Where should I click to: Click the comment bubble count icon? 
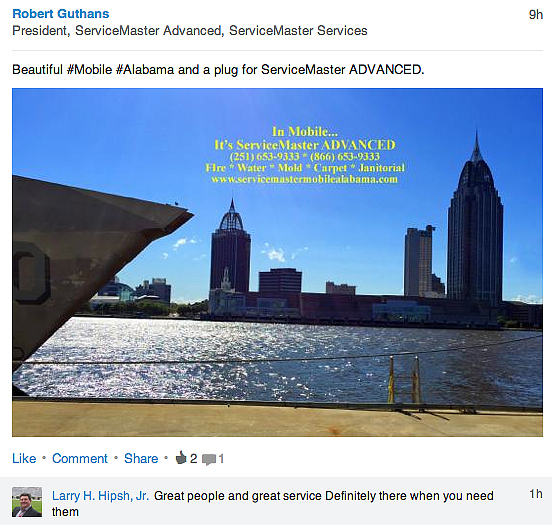(x=209, y=460)
